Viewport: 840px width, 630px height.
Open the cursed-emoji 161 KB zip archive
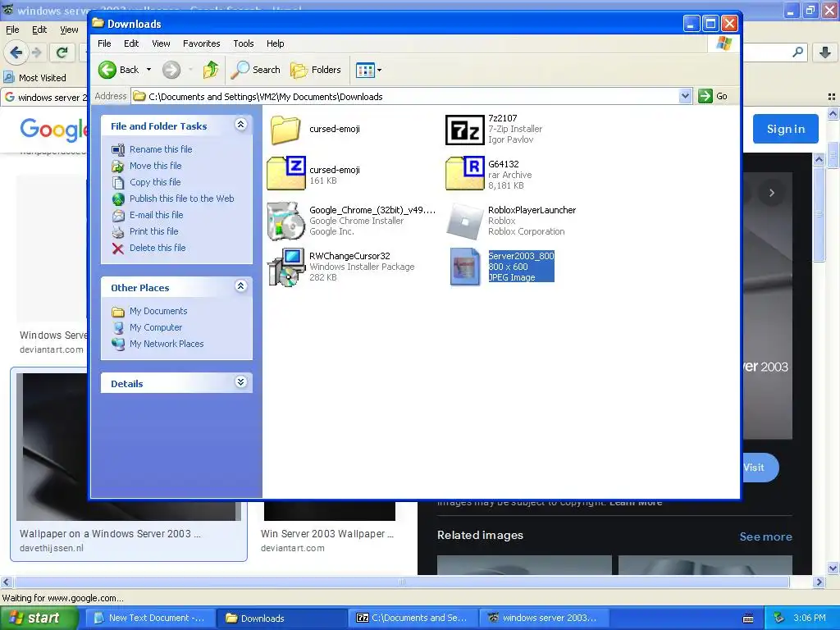pyautogui.click(x=286, y=174)
